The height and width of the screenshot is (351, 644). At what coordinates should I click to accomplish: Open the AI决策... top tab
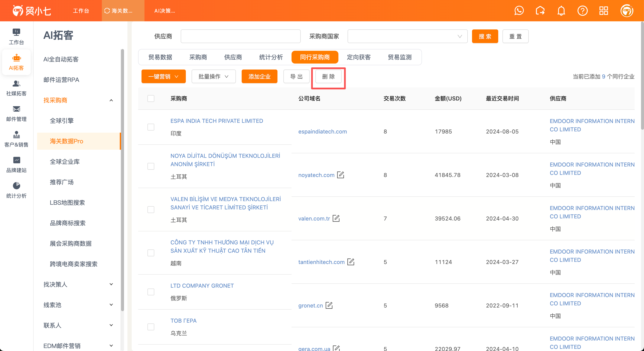[165, 11]
